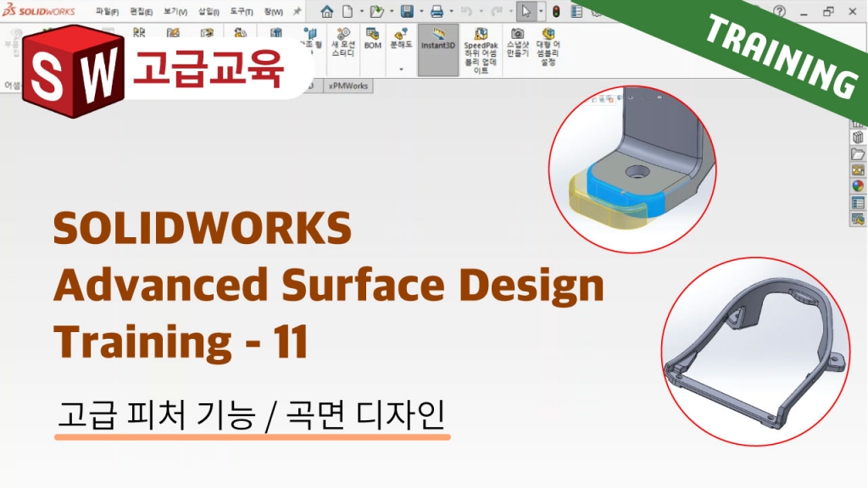Create a new document with New icon

click(x=348, y=11)
